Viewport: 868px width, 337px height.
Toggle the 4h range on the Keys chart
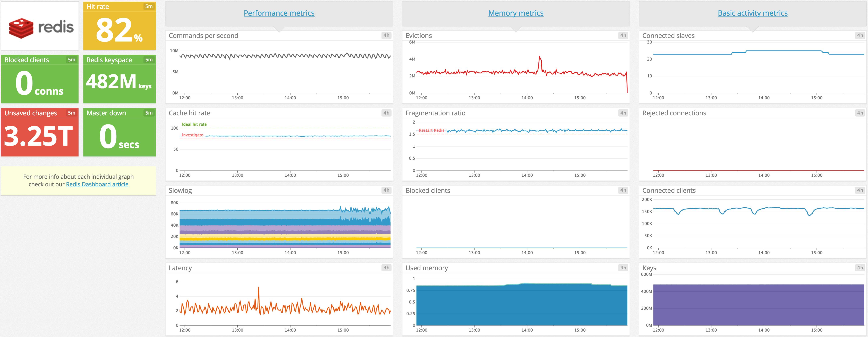tap(860, 268)
